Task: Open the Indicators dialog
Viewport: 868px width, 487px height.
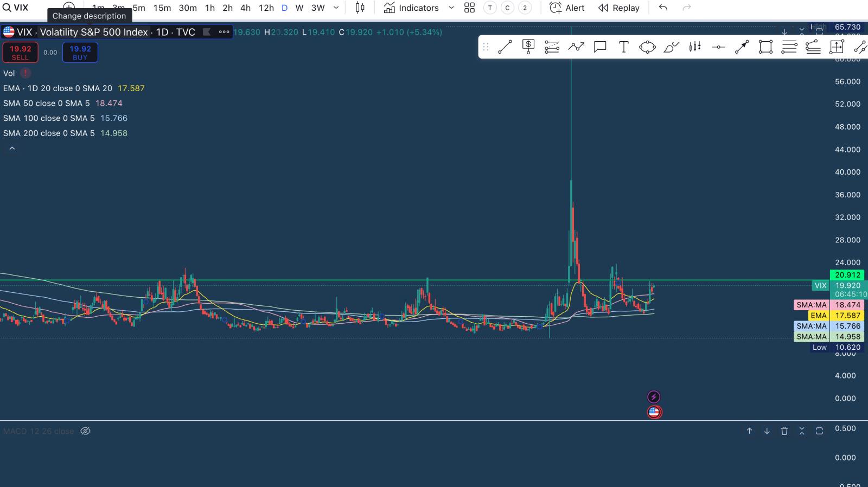Action: pyautogui.click(x=411, y=8)
